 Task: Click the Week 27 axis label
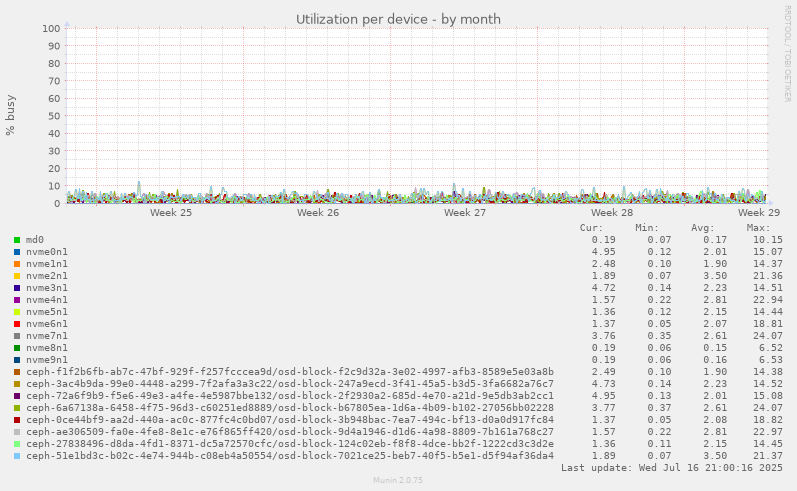pos(465,212)
